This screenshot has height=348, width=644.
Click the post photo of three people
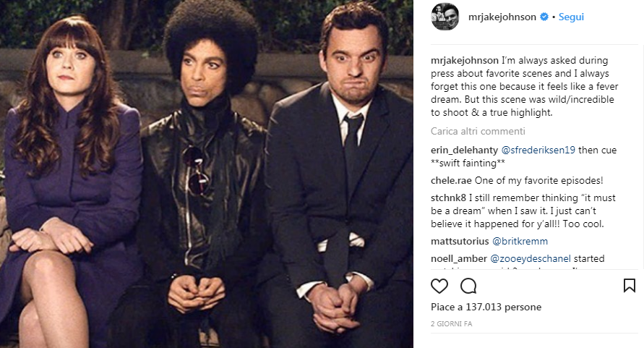[207, 174]
